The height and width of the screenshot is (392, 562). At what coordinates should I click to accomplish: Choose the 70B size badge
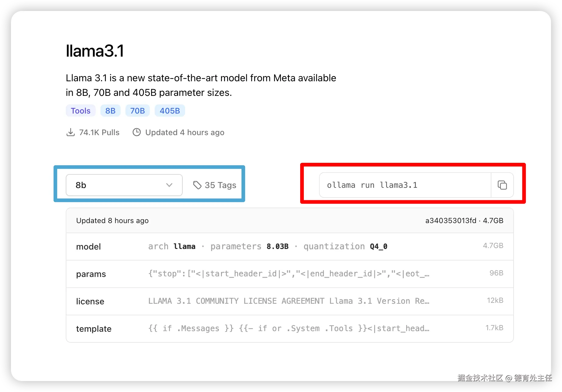pos(137,111)
